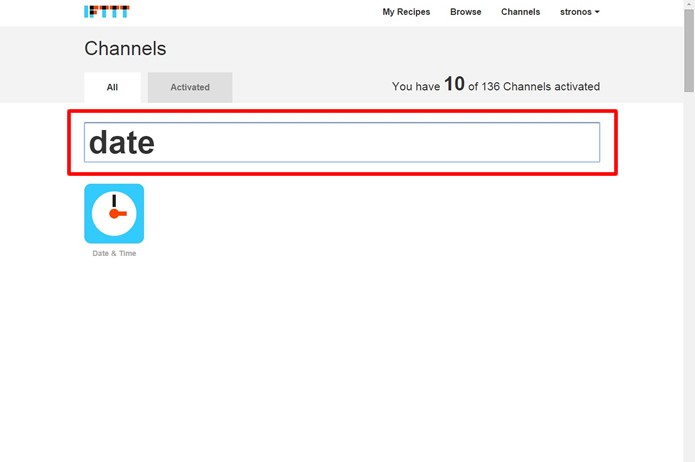Click the IFTTT logo in the header
The image size is (695, 462).
(107, 12)
